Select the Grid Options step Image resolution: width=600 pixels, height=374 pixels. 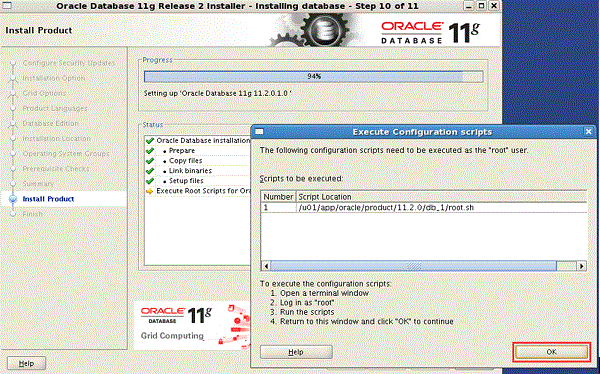[44, 93]
